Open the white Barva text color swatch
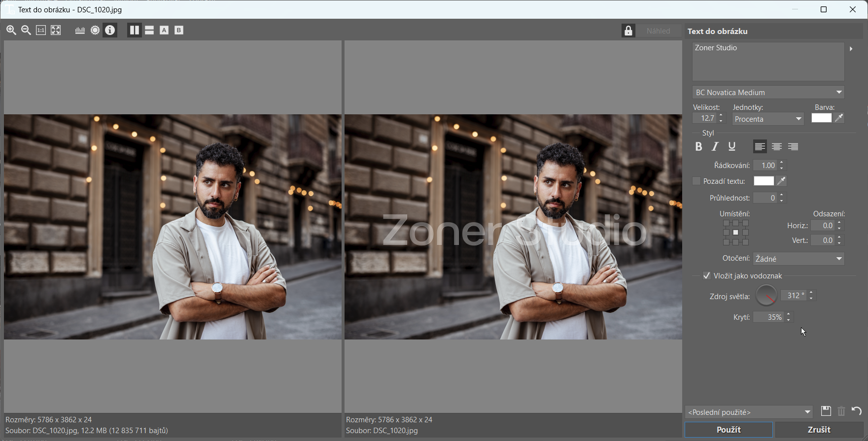Viewport: 868px width, 441px height. tap(821, 118)
